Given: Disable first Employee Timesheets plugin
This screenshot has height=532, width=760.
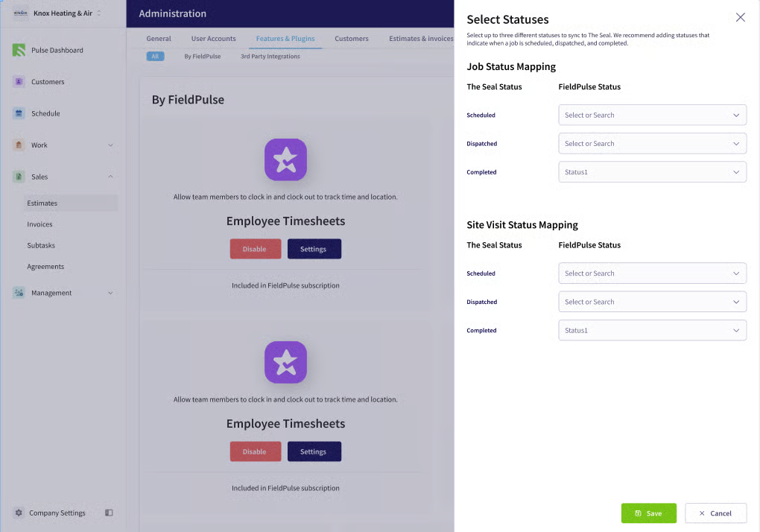Looking at the screenshot, I should tap(255, 249).
